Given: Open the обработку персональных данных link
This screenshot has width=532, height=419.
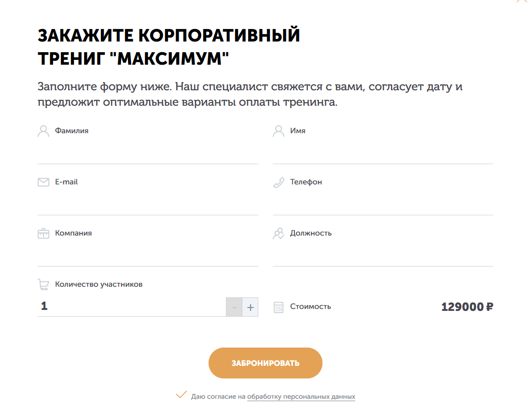Looking at the screenshot, I should point(301,397).
